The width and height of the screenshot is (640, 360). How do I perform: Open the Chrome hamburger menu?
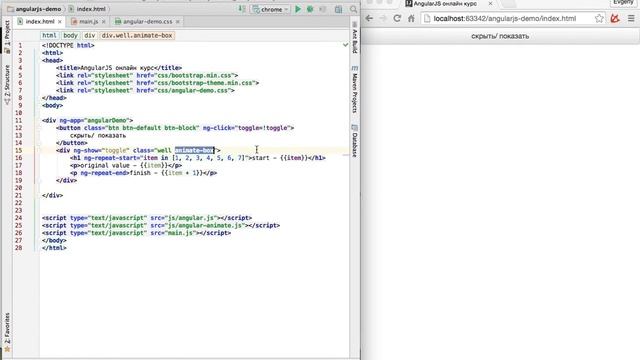(x=631, y=18)
